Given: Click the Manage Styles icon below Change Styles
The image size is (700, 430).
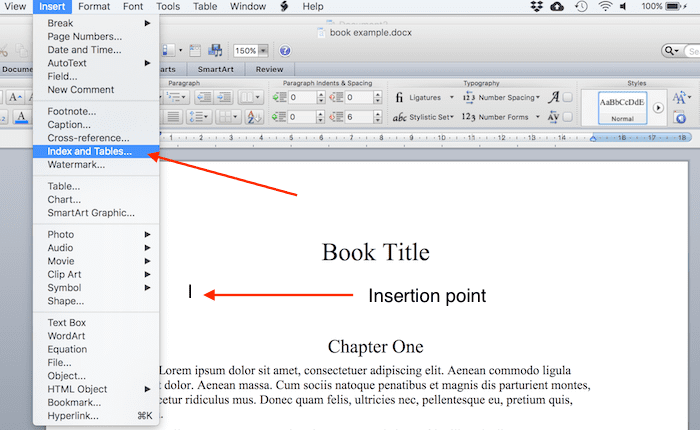Looking at the screenshot, I should coord(680,117).
